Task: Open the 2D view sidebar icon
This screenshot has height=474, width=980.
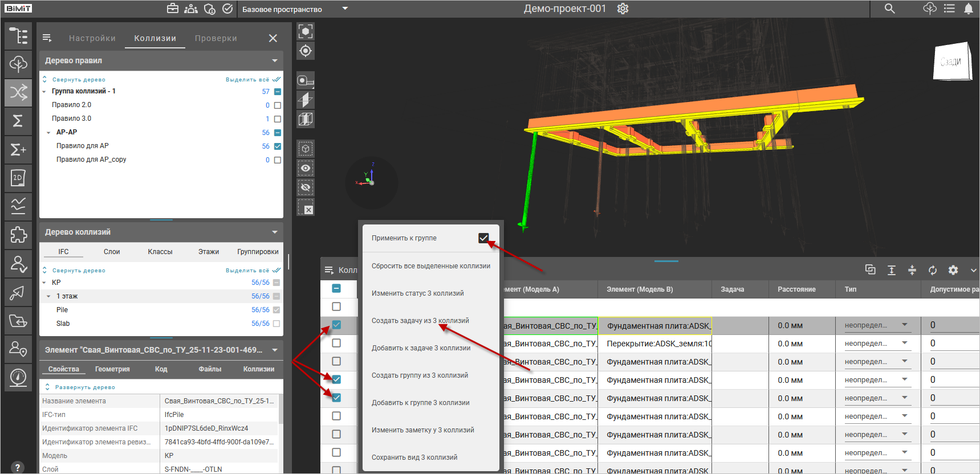Action: coord(18,178)
